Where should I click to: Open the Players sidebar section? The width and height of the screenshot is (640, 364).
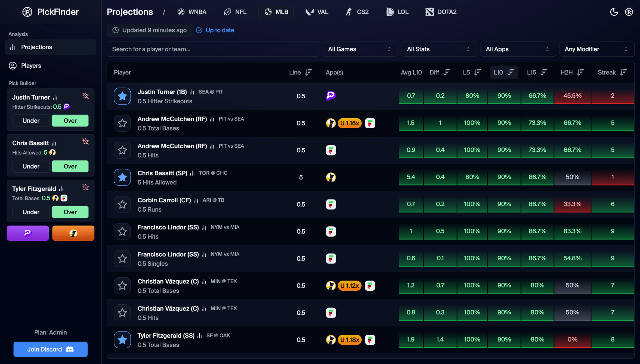coord(31,66)
